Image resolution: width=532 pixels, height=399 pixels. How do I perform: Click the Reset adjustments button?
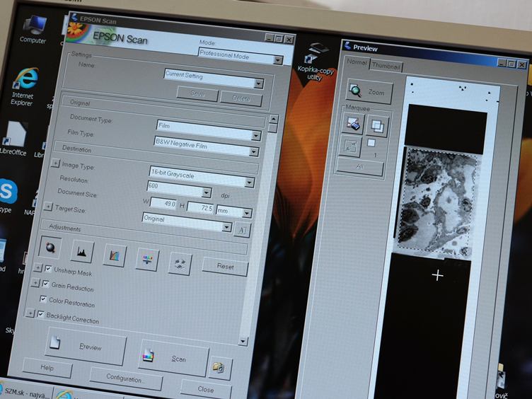[x=225, y=267]
